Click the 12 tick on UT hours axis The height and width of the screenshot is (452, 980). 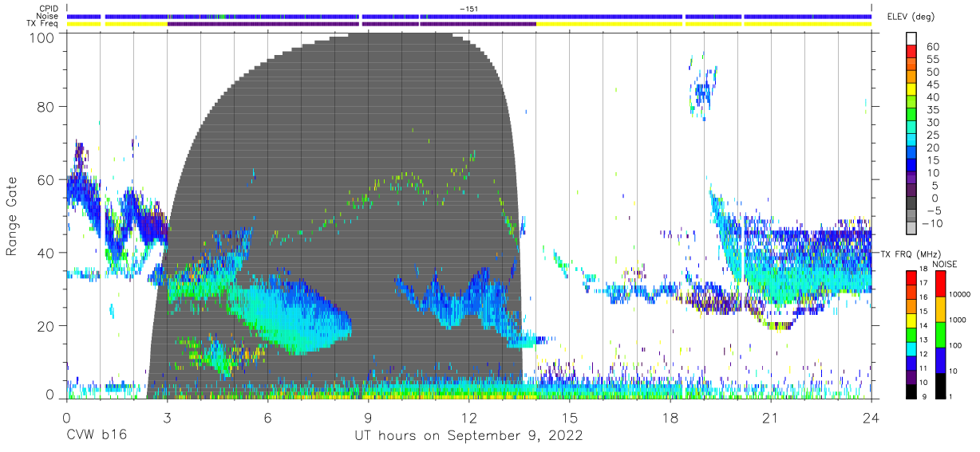[x=468, y=417]
